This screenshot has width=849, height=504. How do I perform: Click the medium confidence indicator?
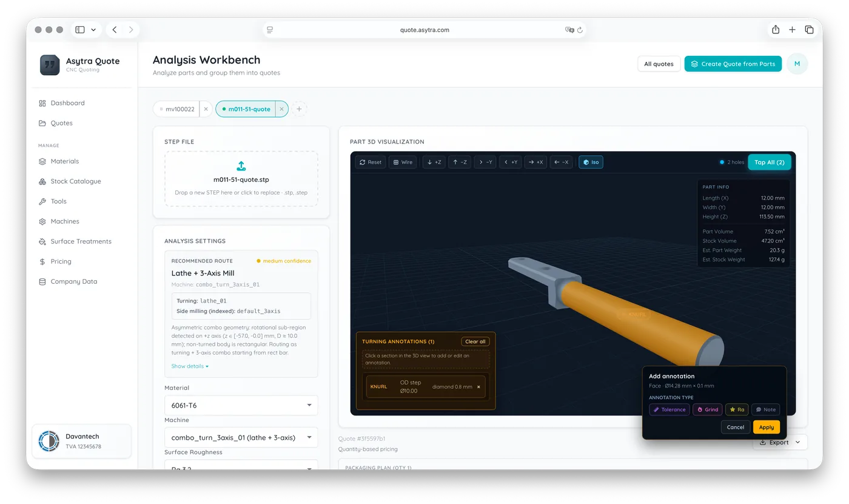pyautogui.click(x=284, y=261)
